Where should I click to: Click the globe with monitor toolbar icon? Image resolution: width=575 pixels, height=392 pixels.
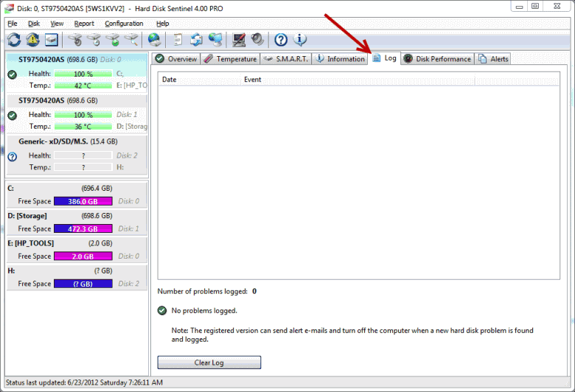tap(215, 40)
